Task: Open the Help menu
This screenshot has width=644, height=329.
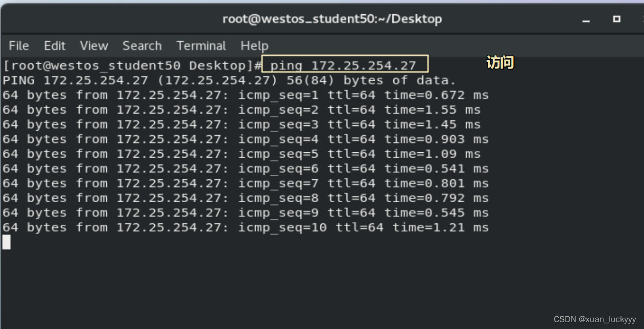Action: click(254, 46)
